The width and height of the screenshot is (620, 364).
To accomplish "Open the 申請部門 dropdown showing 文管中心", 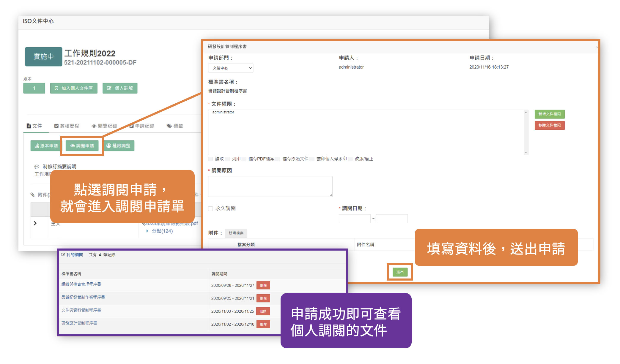I will coord(231,68).
